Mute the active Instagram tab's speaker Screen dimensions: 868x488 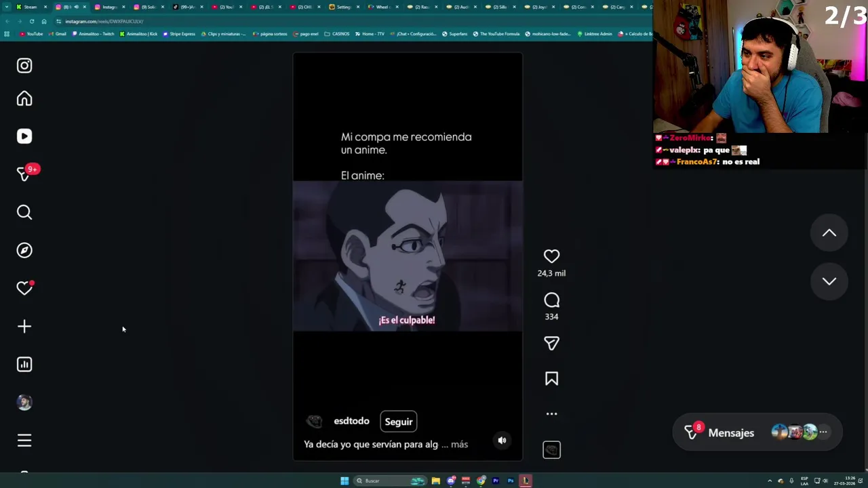tap(76, 7)
